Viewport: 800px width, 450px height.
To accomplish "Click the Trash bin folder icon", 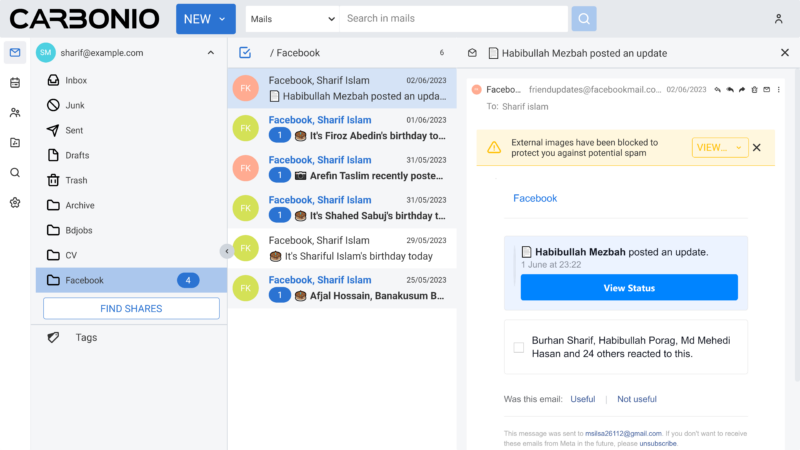I will click(53, 180).
